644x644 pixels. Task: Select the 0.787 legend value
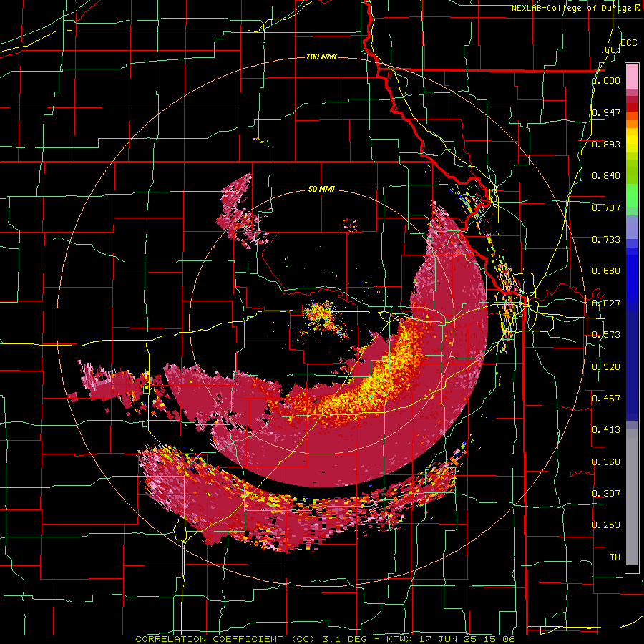[606, 208]
